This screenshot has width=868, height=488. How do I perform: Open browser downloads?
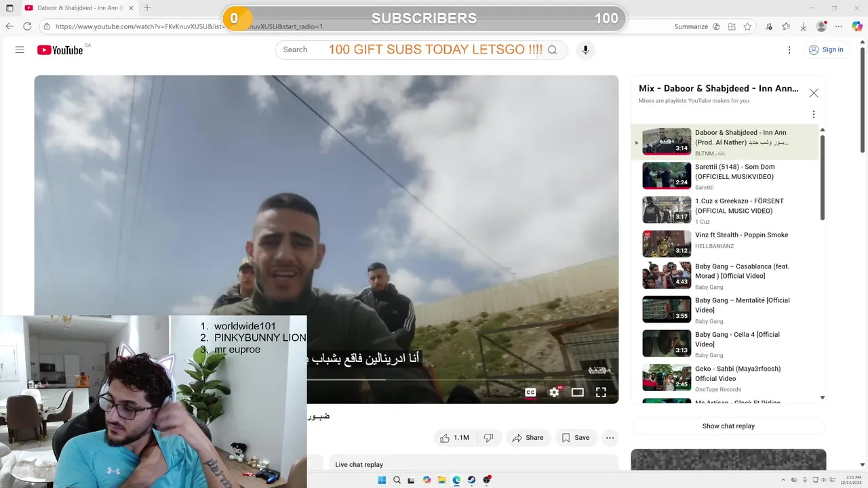[804, 26]
